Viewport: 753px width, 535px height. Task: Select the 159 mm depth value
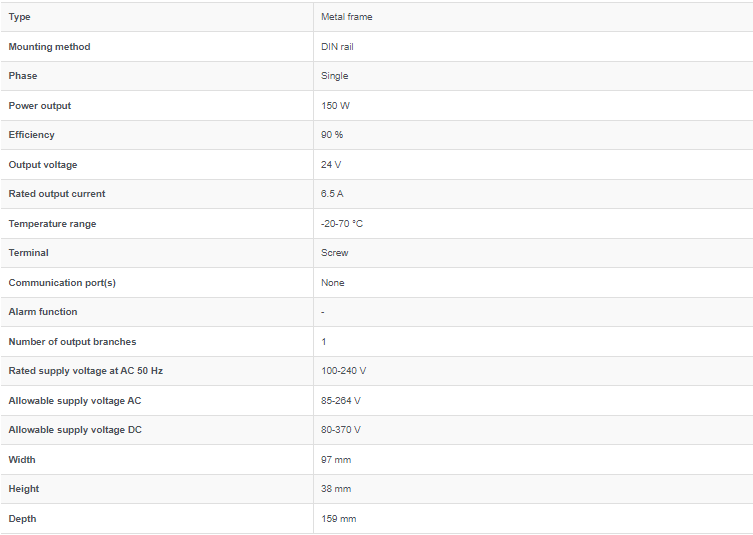click(x=338, y=519)
